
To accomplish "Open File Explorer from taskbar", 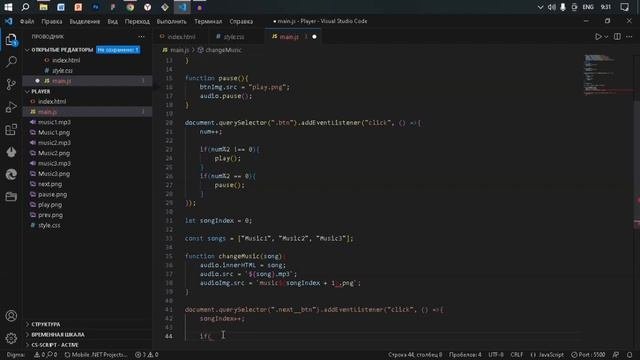I will [x=43, y=7].
